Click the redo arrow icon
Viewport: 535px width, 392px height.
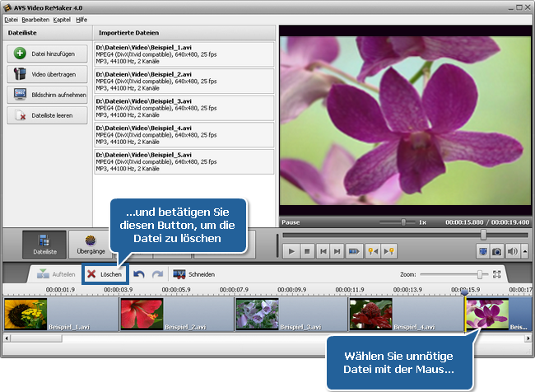157,274
